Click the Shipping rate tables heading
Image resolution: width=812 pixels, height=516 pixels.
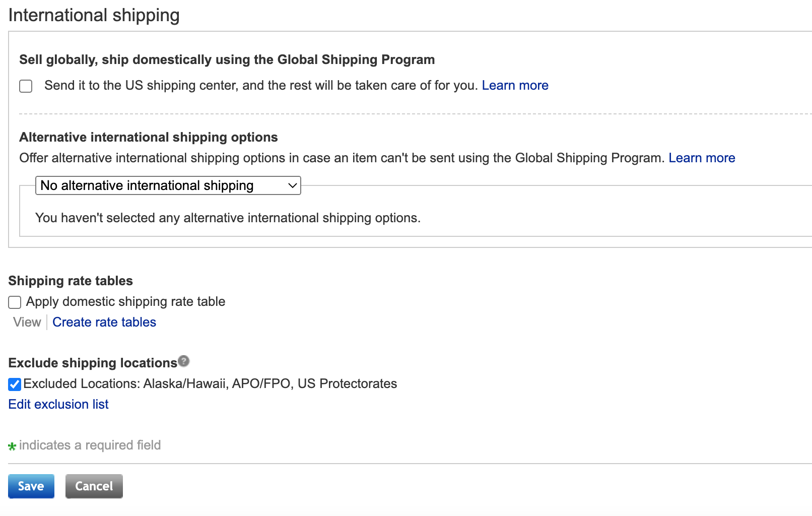pos(71,281)
